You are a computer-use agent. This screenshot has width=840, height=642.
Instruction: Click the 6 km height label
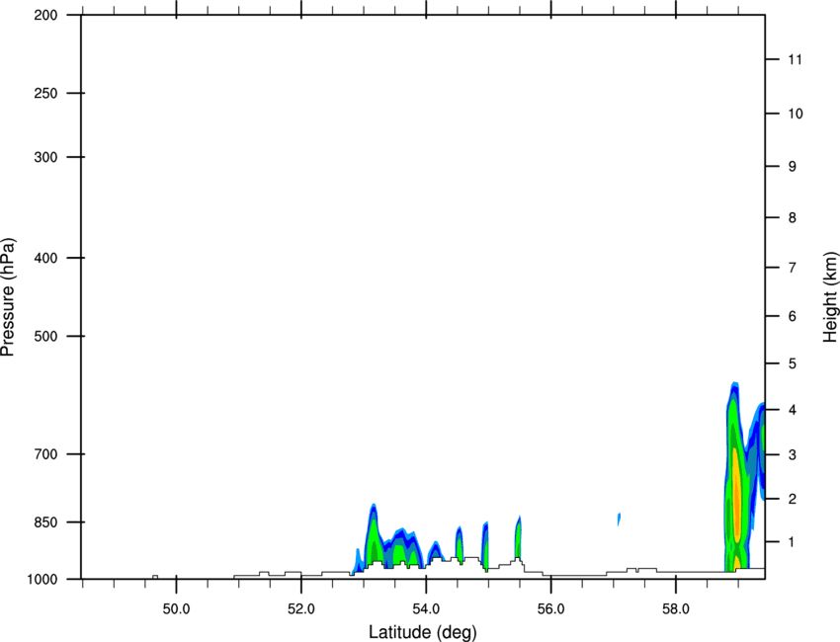[x=793, y=316]
